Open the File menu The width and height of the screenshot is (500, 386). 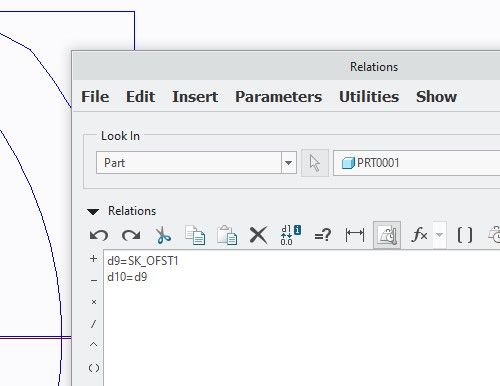pyautogui.click(x=95, y=97)
